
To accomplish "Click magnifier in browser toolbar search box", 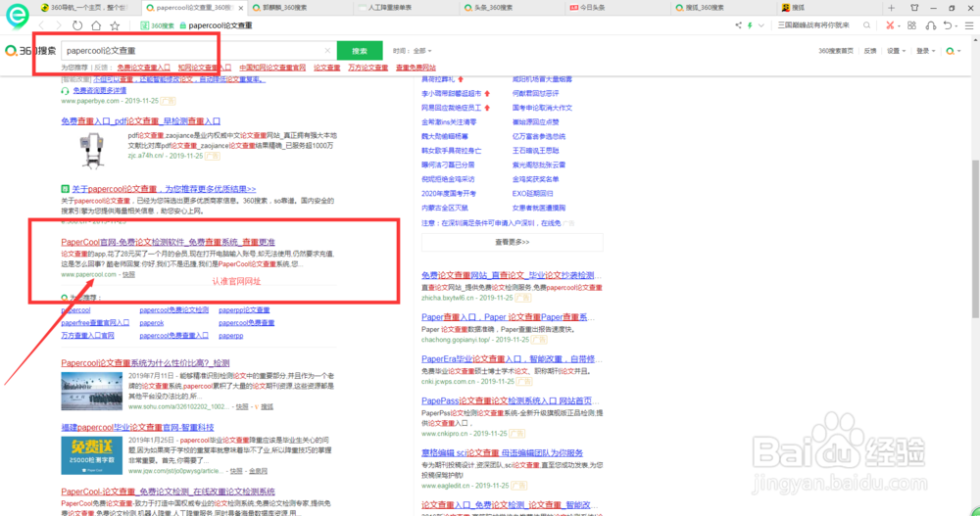I will click(866, 25).
